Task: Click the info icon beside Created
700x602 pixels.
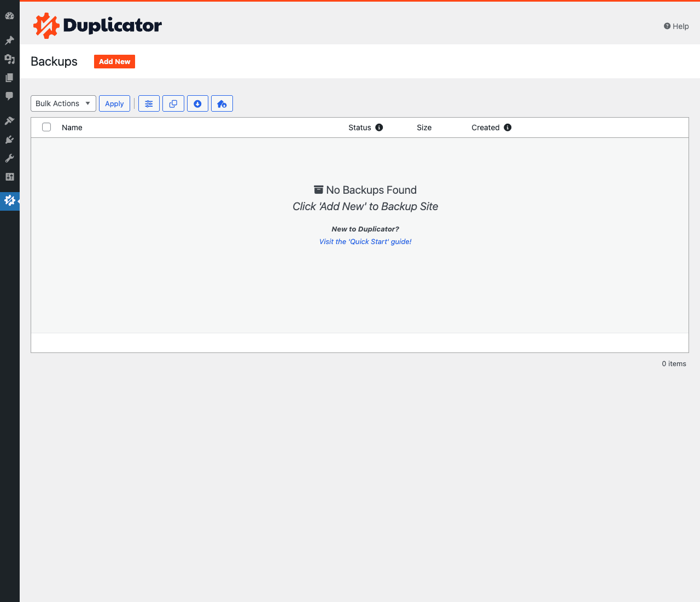Action: (x=507, y=128)
